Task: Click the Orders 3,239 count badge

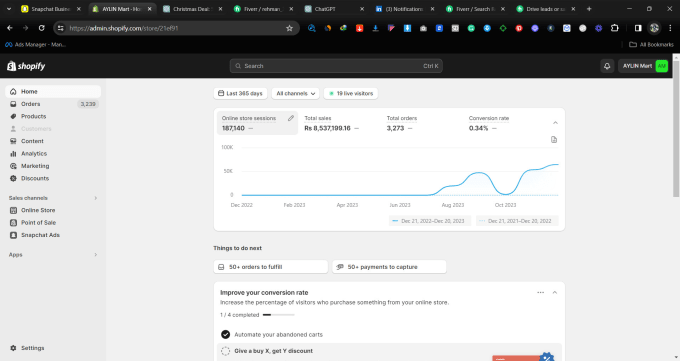Action: pyautogui.click(x=88, y=104)
